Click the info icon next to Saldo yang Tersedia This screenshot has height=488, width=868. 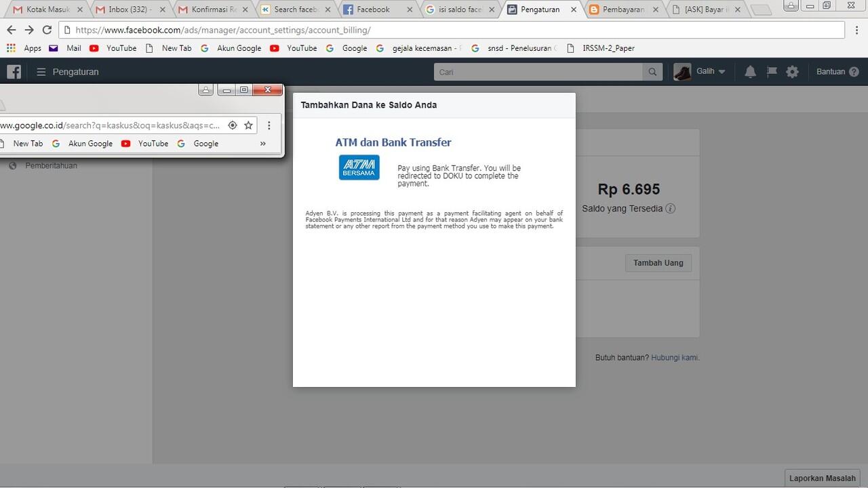click(671, 209)
